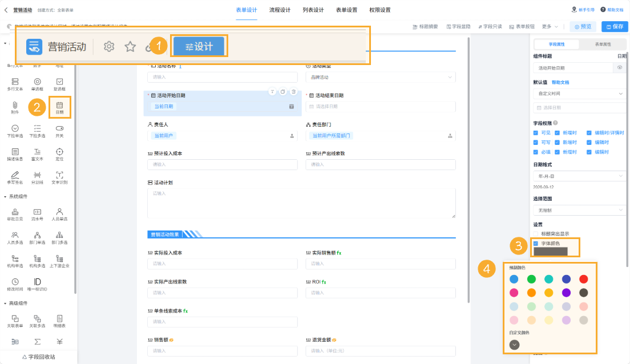Add the 审批意见 approval opinion component
The width and height of the screenshot is (630, 364).
pos(15,215)
